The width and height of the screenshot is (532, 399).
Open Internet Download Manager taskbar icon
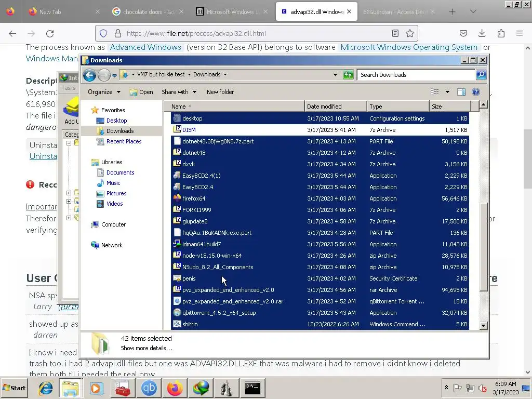pos(201,388)
